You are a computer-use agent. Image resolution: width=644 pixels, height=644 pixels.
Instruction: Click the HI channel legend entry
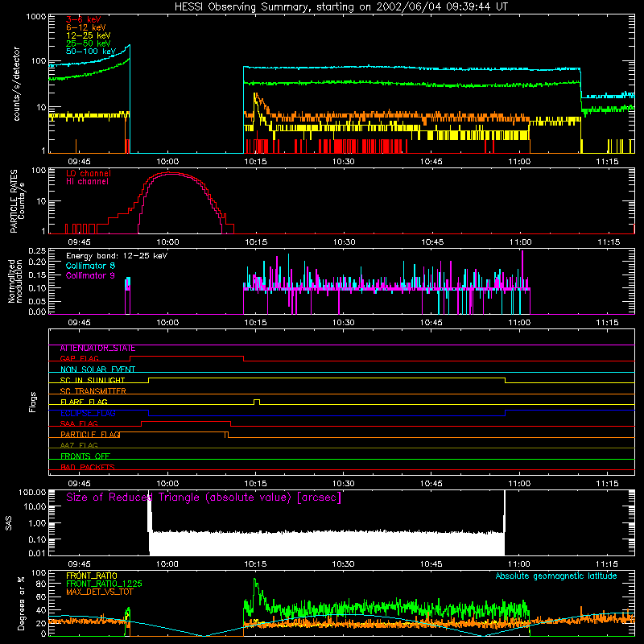click(87, 181)
